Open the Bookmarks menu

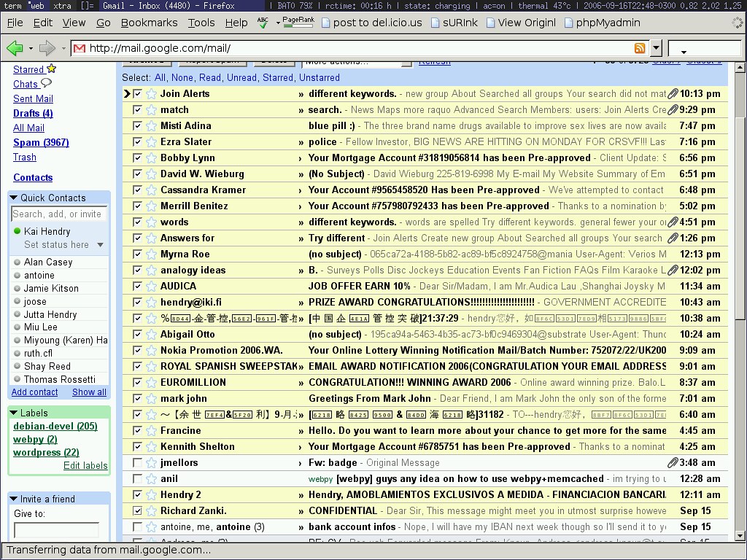point(149,23)
